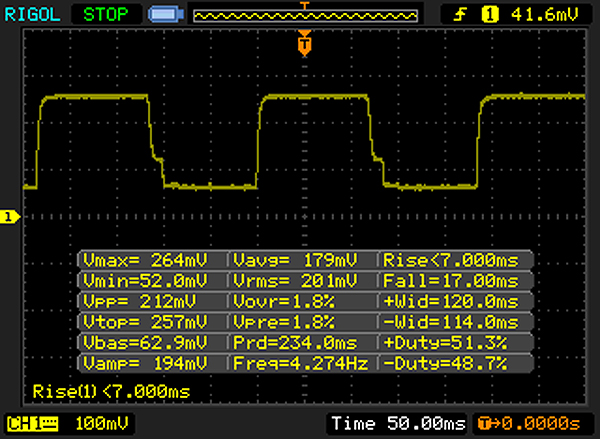600x439 pixels.
Task: Click the 41.6mV trigger level value
Action: click(545, 15)
